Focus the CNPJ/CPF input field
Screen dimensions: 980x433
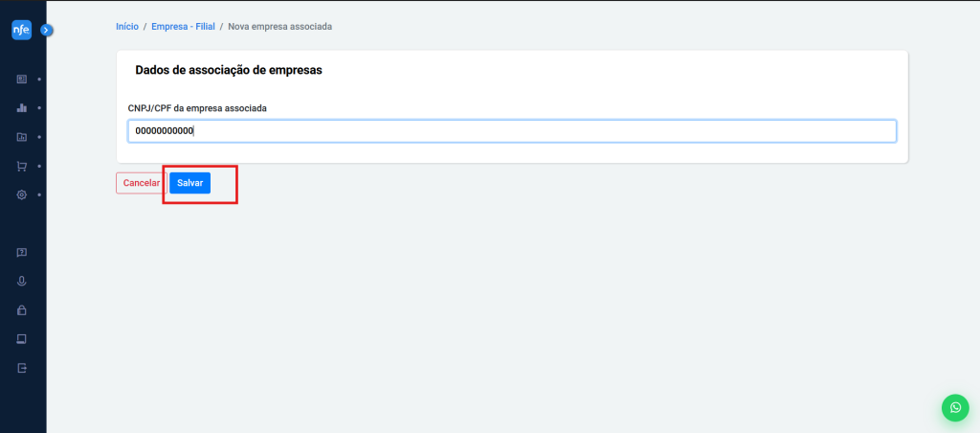[x=512, y=131]
